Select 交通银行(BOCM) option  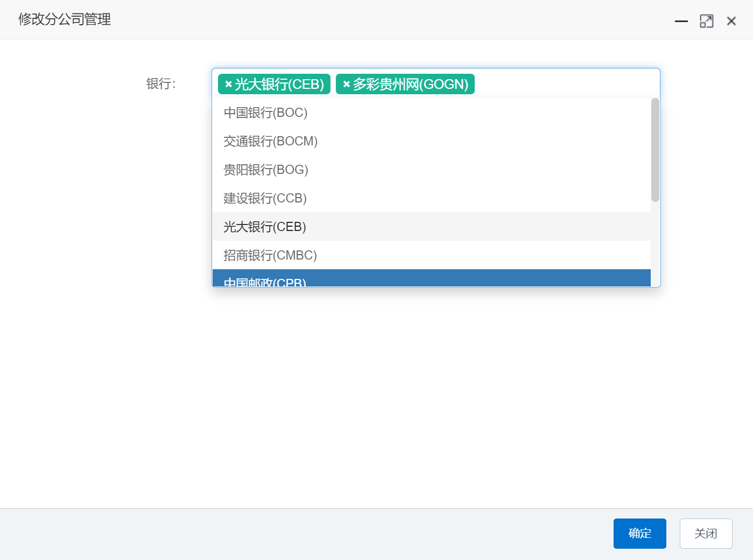point(432,141)
